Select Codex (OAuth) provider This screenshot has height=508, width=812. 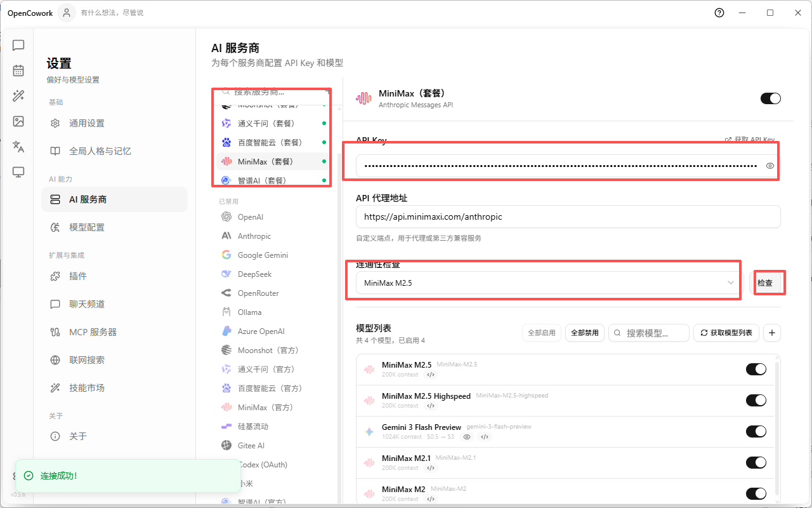pyautogui.click(x=273, y=465)
